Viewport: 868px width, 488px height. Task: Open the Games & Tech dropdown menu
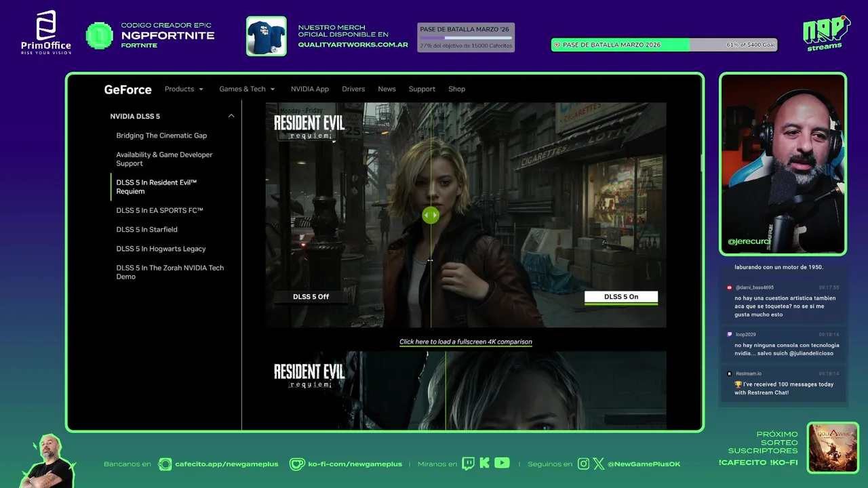247,89
